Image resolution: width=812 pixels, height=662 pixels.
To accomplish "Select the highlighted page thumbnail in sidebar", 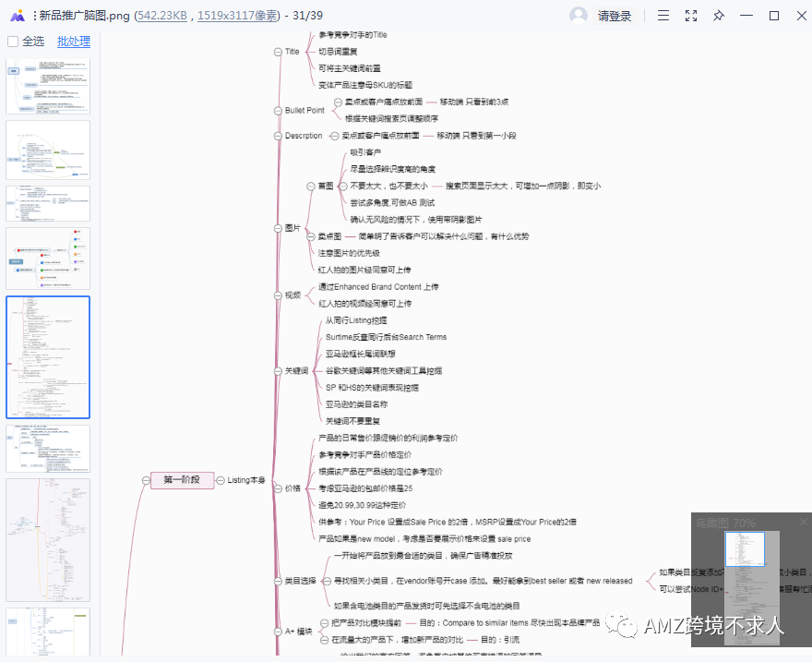I will point(47,355).
